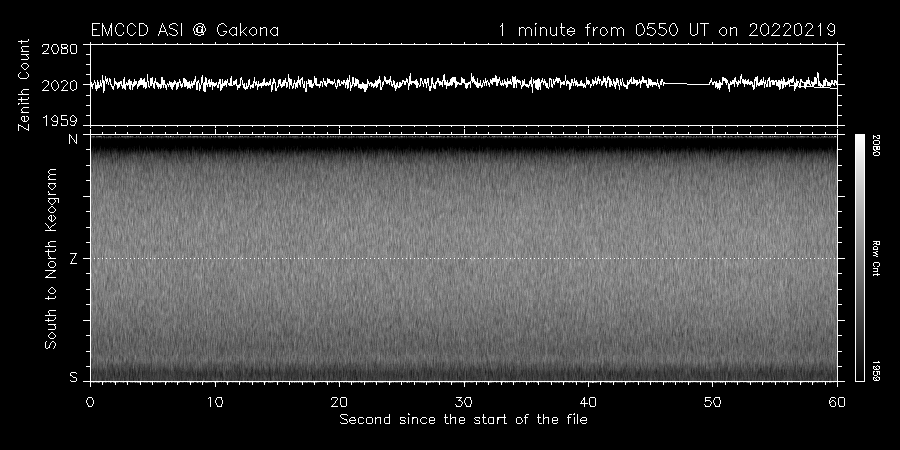900x450 pixels.
Task: Click the 20 second tick label
Action: (x=339, y=402)
